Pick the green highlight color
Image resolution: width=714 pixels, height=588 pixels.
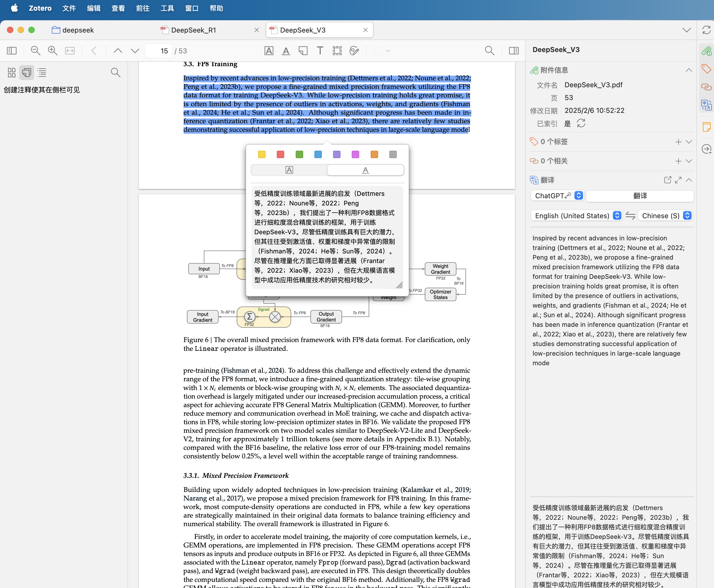tap(299, 154)
